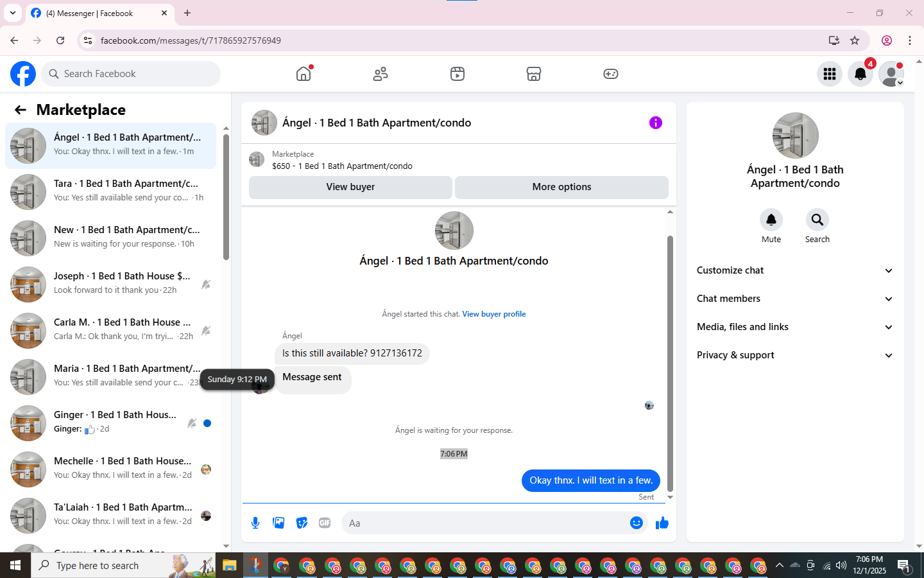Focus the Search Facebook field
924x578 pixels.
pyautogui.click(x=131, y=74)
